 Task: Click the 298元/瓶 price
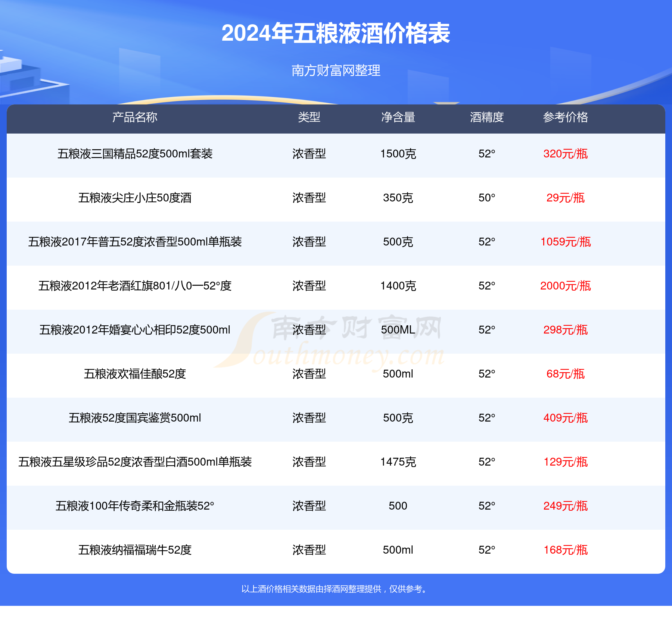pyautogui.click(x=566, y=330)
